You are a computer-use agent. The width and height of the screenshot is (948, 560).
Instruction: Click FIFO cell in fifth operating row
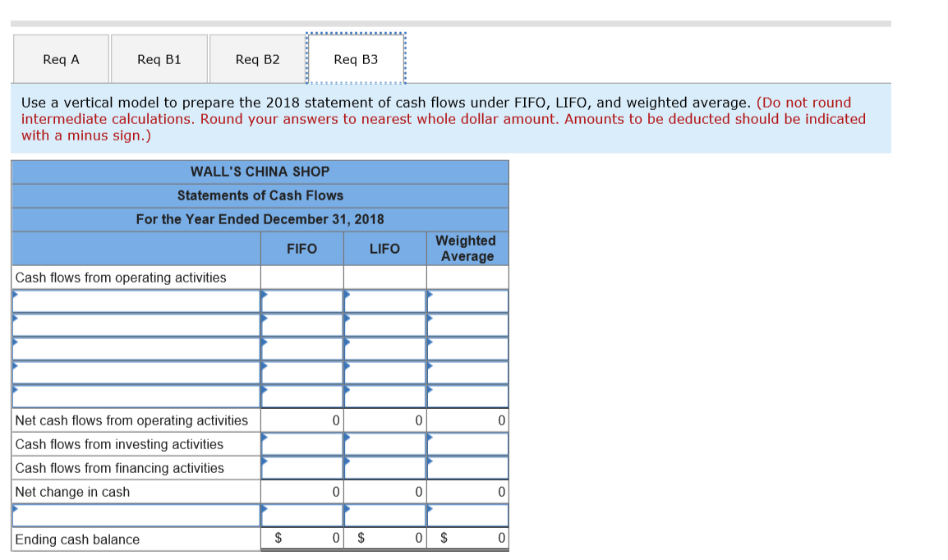301,397
